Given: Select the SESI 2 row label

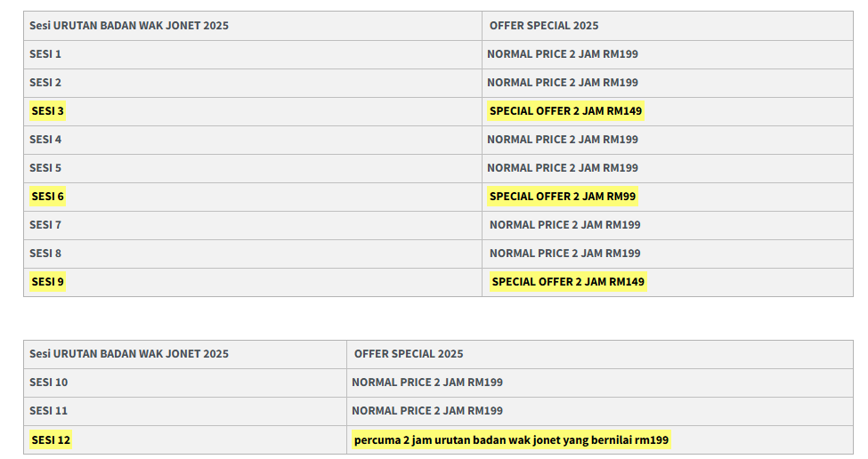Looking at the screenshot, I should [45, 83].
